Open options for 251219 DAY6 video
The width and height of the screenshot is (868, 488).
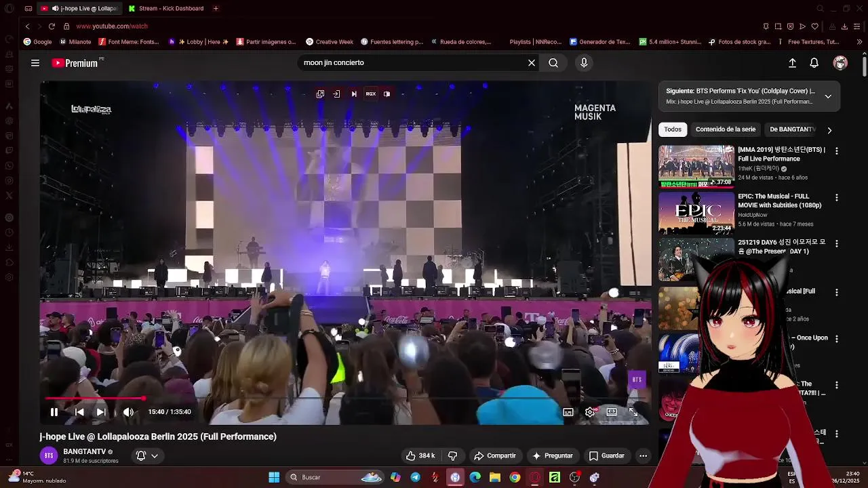(x=836, y=244)
